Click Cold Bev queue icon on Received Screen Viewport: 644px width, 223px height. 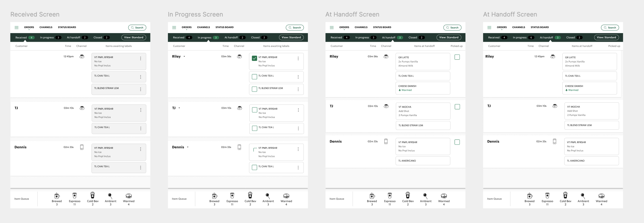tap(92, 195)
